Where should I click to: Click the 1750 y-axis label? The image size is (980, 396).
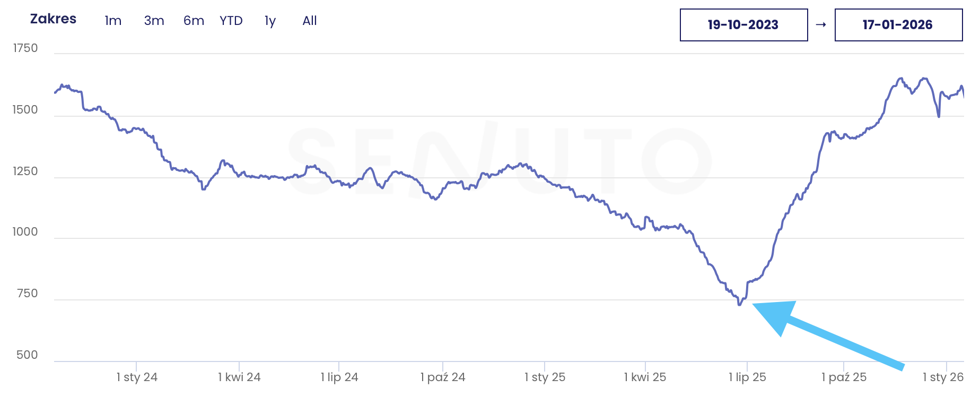(x=25, y=48)
